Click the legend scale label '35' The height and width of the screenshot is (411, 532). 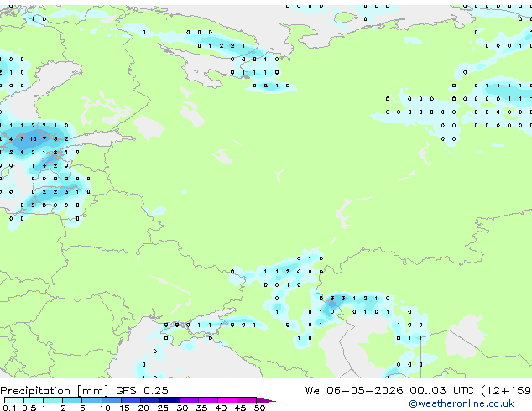[x=201, y=408]
